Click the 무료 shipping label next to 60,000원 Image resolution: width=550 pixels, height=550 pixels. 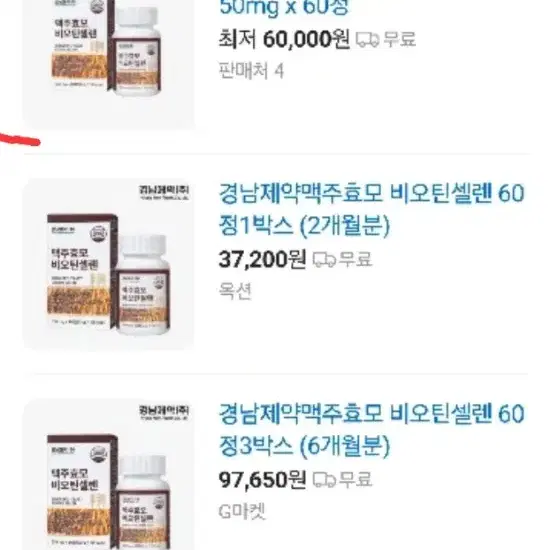point(399,40)
